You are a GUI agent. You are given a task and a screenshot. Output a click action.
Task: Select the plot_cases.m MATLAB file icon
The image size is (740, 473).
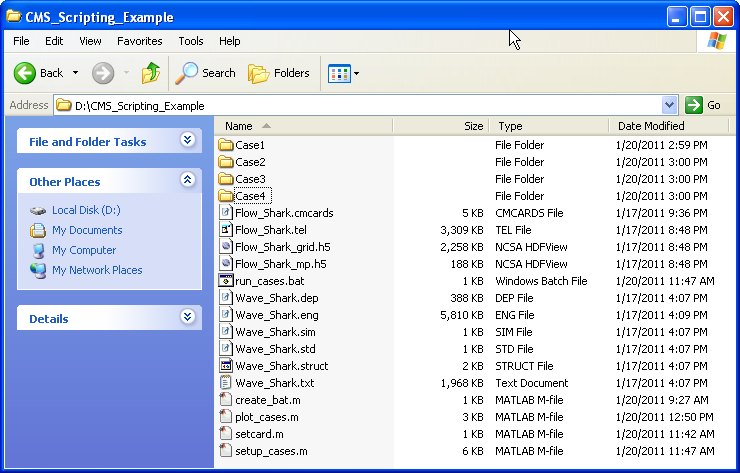pos(226,416)
